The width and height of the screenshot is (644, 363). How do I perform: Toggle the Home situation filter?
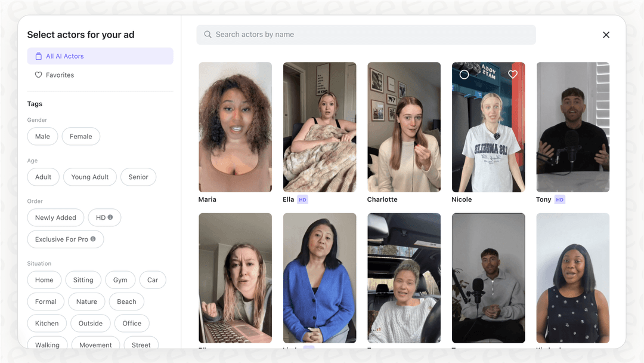click(44, 279)
